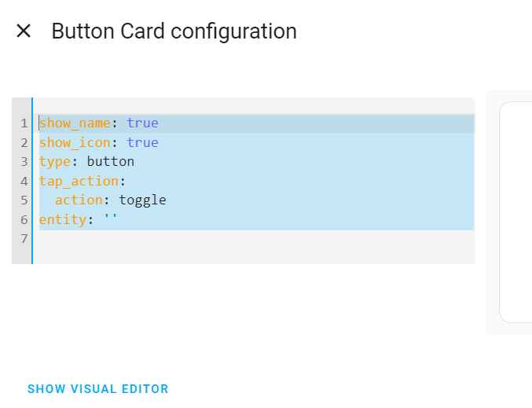Click the card preview panel on the right

point(515,212)
